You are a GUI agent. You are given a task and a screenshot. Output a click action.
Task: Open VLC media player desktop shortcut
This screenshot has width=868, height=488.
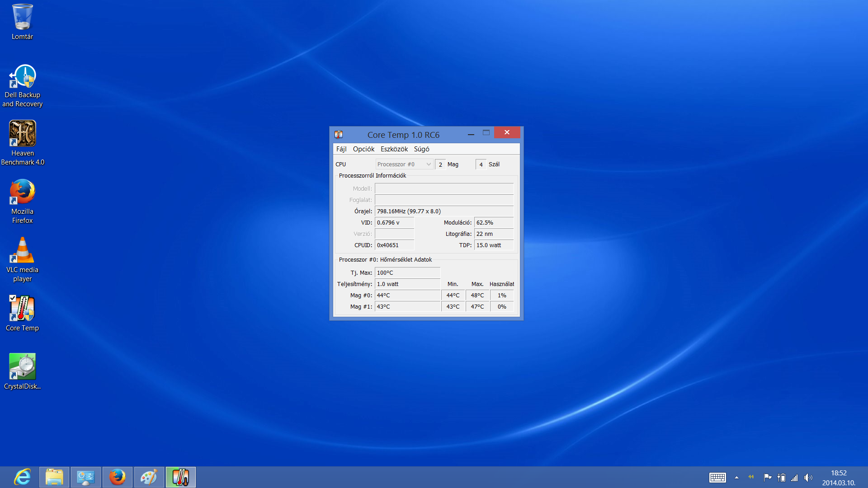point(23,250)
